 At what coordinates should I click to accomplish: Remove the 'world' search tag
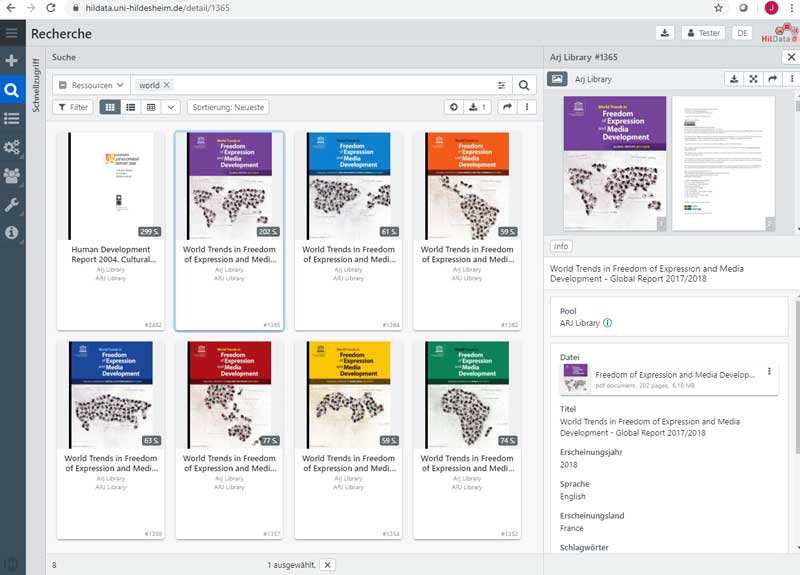click(x=166, y=85)
